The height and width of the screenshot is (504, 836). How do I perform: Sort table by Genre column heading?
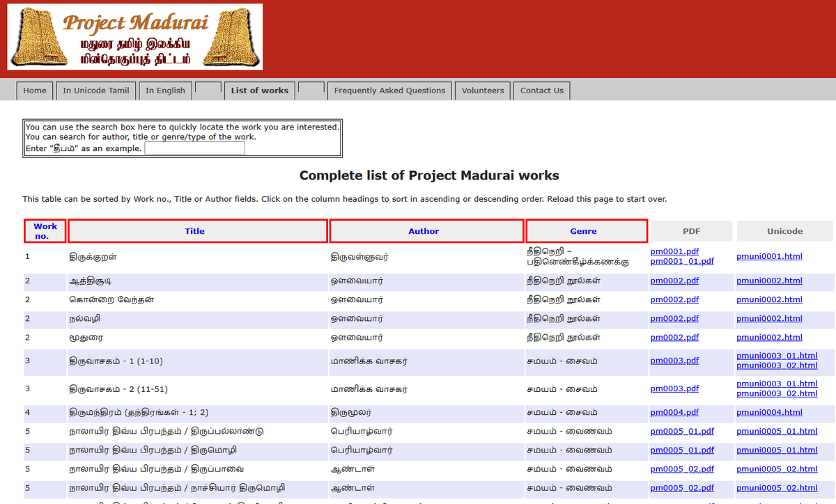tap(587, 231)
